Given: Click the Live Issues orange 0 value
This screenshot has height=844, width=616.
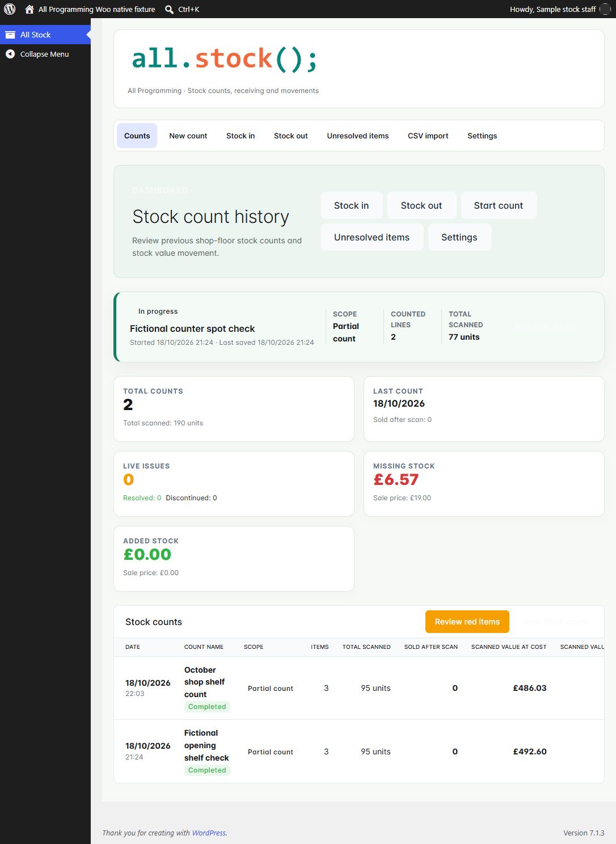Looking at the screenshot, I should [129, 480].
